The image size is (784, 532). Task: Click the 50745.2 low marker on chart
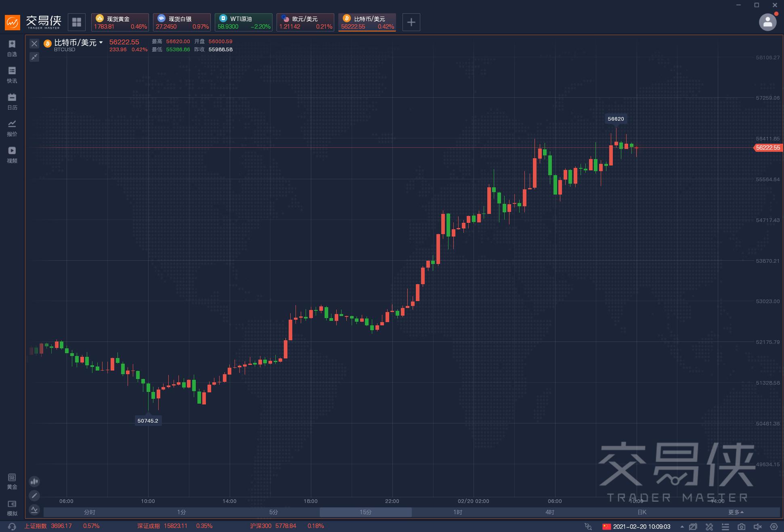(148, 421)
